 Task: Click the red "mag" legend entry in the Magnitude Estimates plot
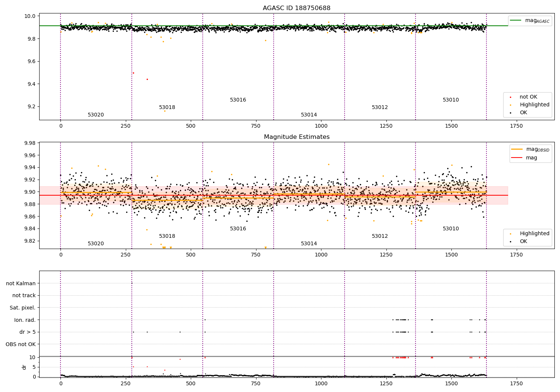click(525, 158)
